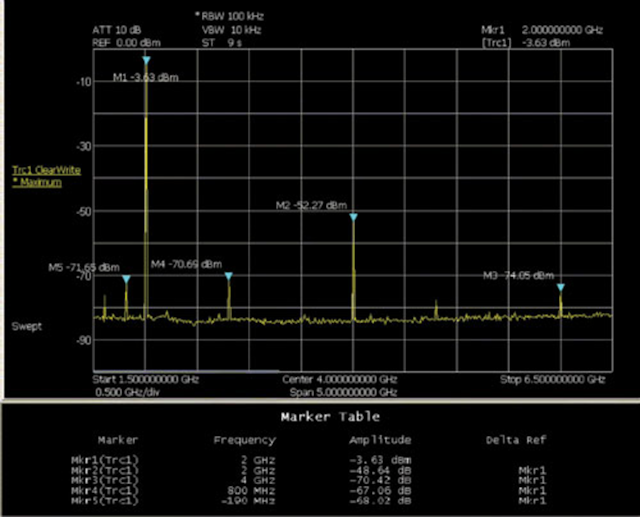Click the M3 marker triangle near stop frequency
This screenshot has height=517, width=640.
(561, 287)
